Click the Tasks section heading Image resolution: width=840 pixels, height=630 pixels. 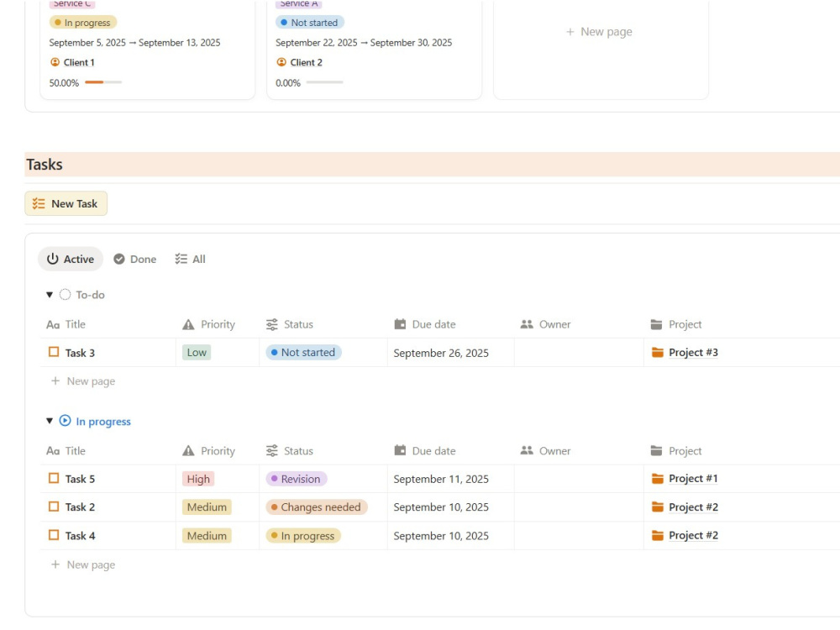pos(45,165)
